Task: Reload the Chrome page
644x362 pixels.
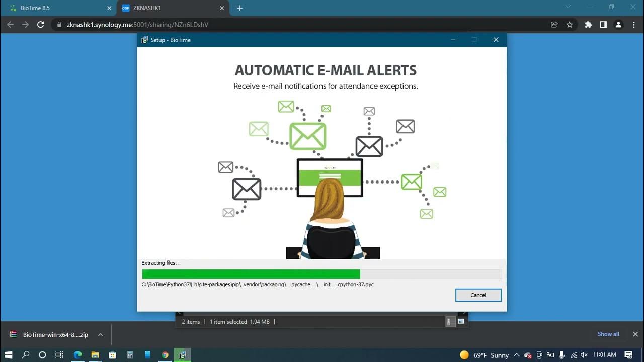Action: coord(41,24)
